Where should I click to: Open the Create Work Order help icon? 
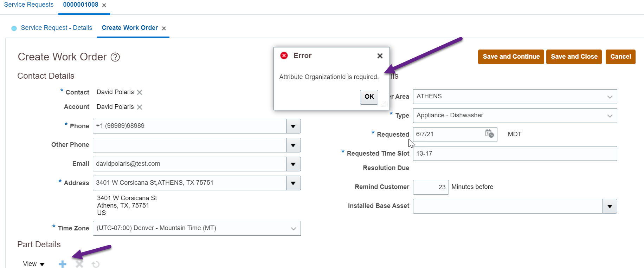[115, 57]
